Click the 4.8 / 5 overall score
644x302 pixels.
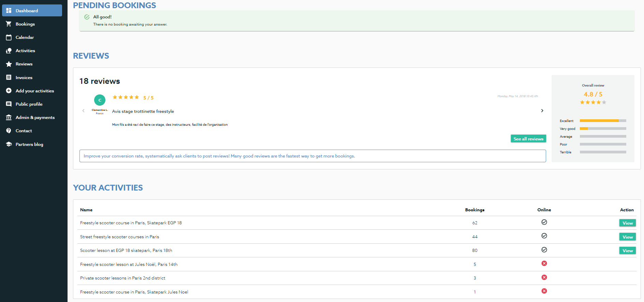[593, 94]
